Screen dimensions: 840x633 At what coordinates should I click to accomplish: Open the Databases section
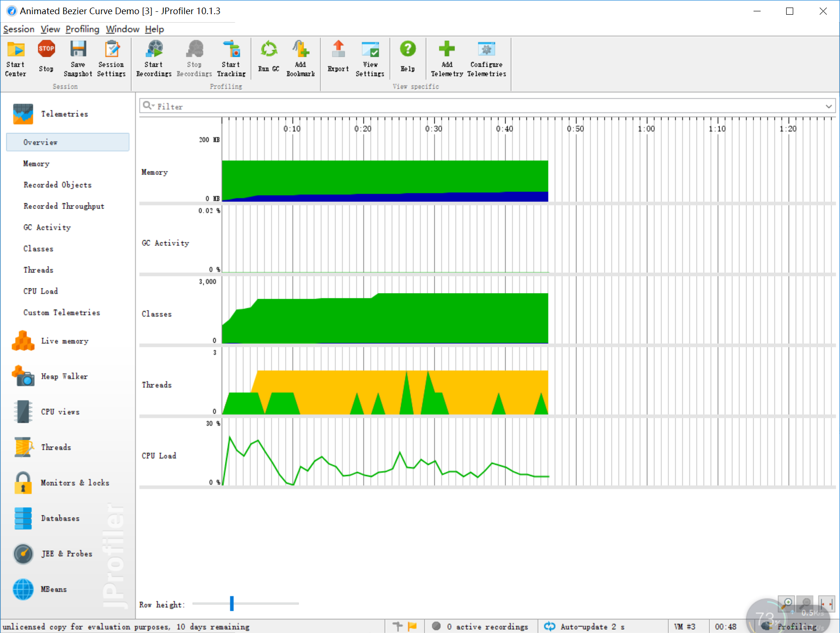(68, 518)
